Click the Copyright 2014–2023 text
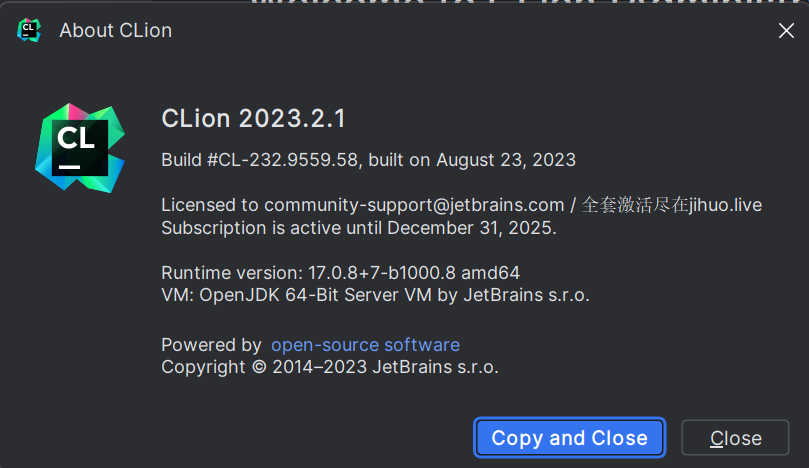The height and width of the screenshot is (468, 809). [x=330, y=367]
